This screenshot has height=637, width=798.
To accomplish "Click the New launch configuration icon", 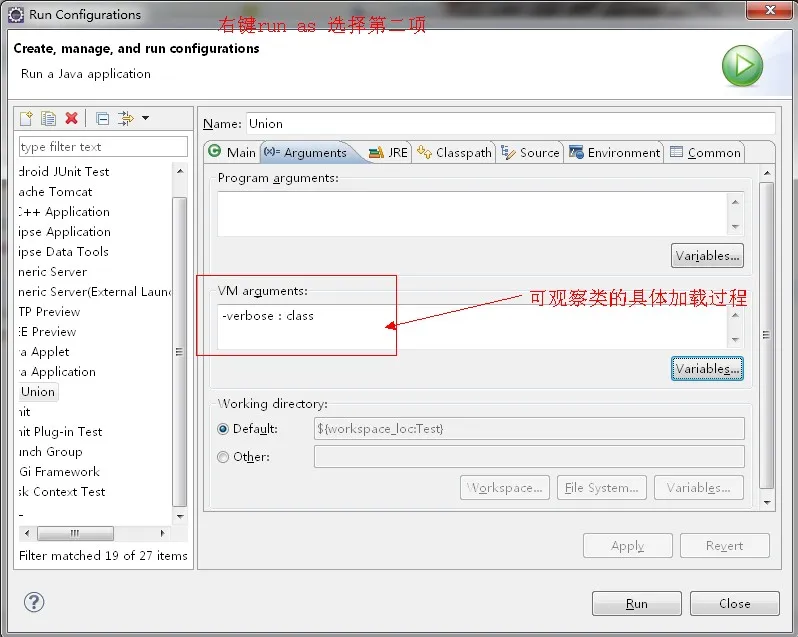I will pyautogui.click(x=27, y=119).
